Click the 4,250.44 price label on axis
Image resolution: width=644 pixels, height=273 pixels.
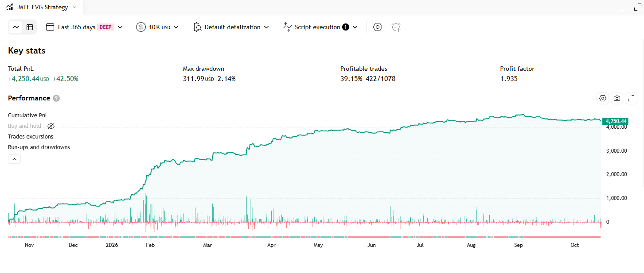[x=616, y=121]
